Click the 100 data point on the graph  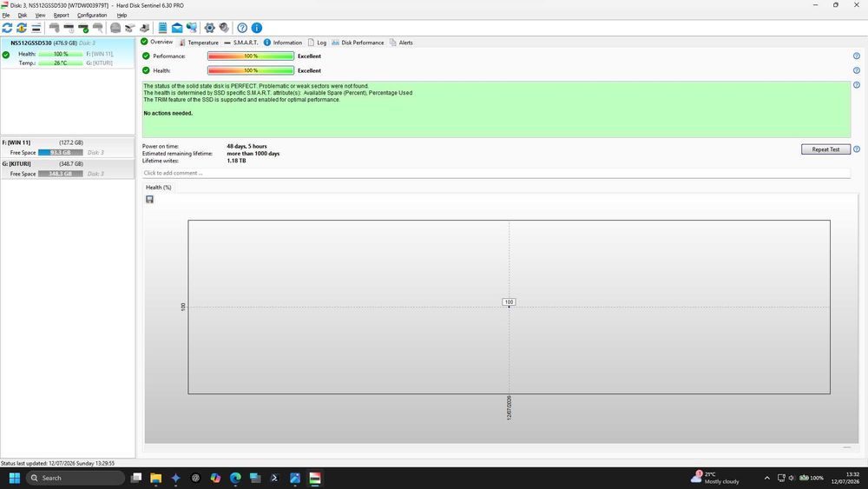pyautogui.click(x=509, y=302)
